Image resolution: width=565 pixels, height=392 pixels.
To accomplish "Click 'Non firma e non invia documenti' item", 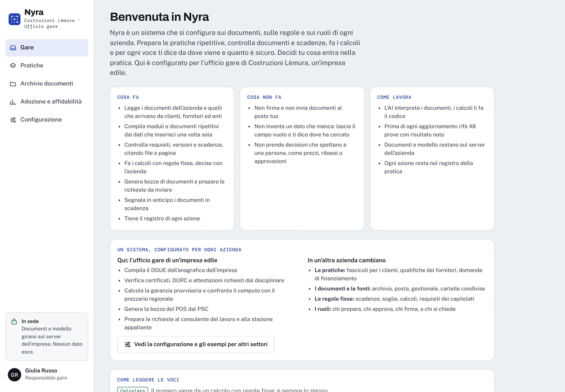I will click(298, 112).
